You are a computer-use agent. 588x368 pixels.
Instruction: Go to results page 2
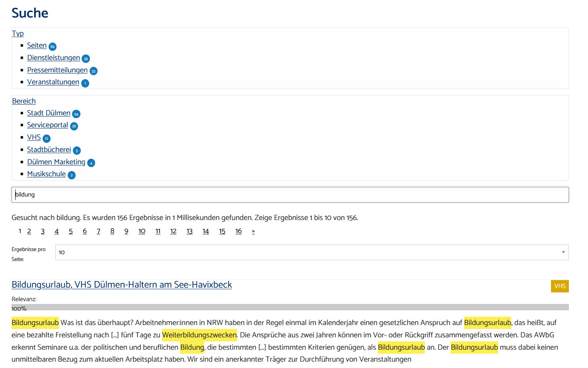coord(29,232)
